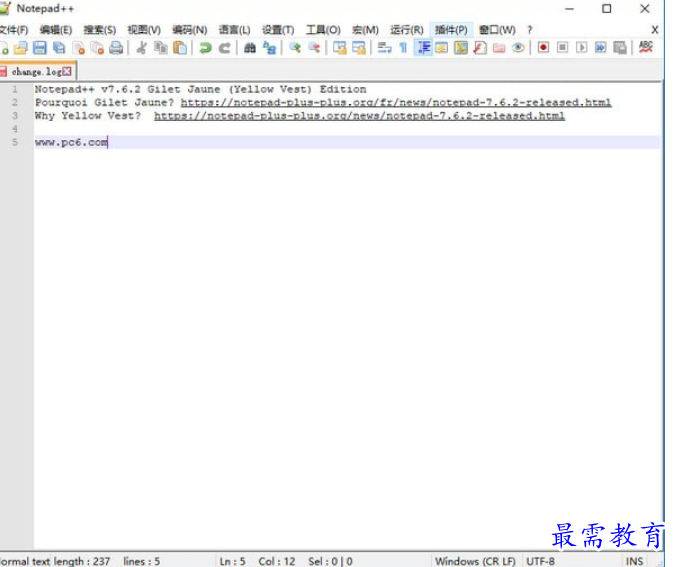
Task: Close document with menu bar X button
Action: [x=655, y=30]
